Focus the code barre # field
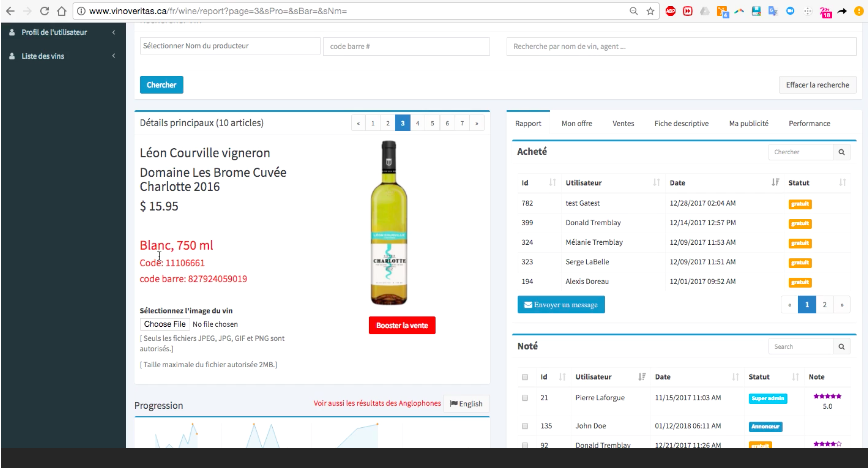Viewport: 868px width, 469px height. point(406,46)
